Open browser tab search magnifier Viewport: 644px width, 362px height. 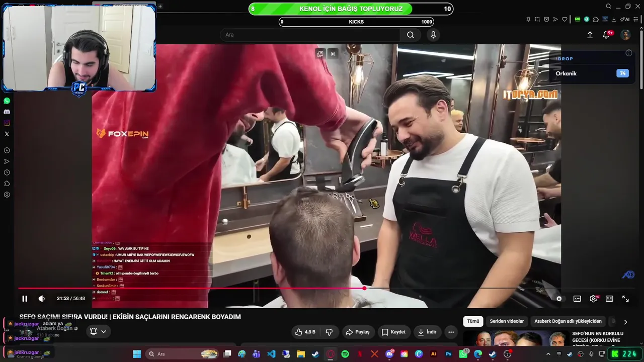point(608,7)
